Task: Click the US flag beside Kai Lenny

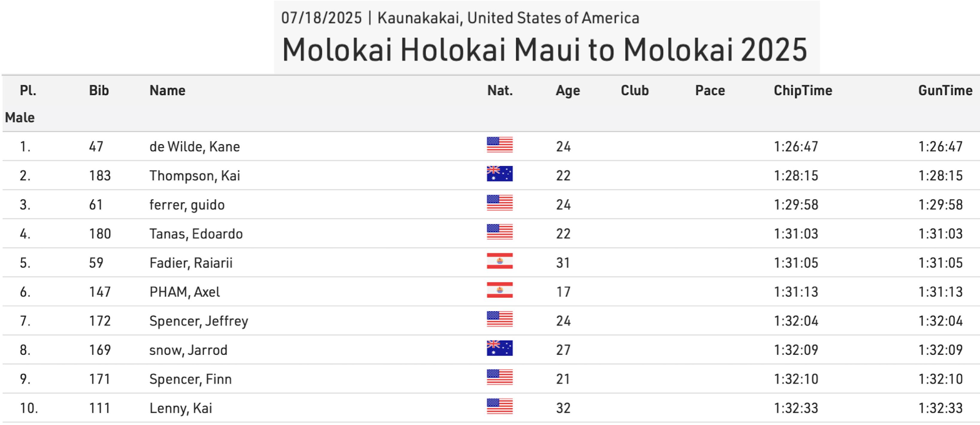Action: click(500, 406)
